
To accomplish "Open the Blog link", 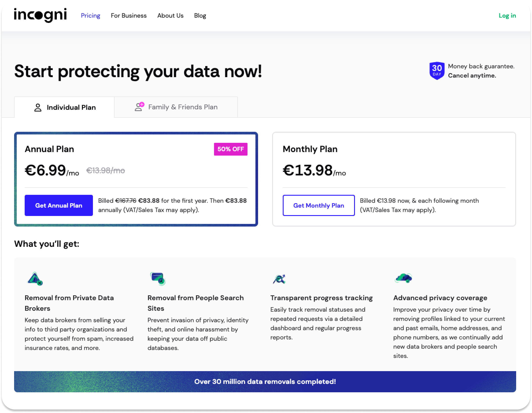I will coord(200,16).
